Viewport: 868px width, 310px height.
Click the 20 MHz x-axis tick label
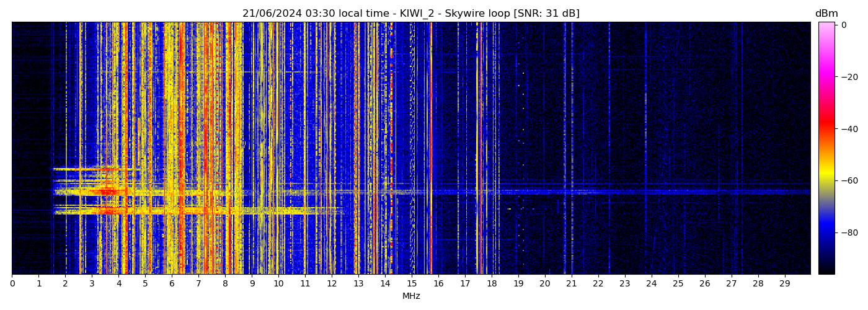tap(544, 284)
